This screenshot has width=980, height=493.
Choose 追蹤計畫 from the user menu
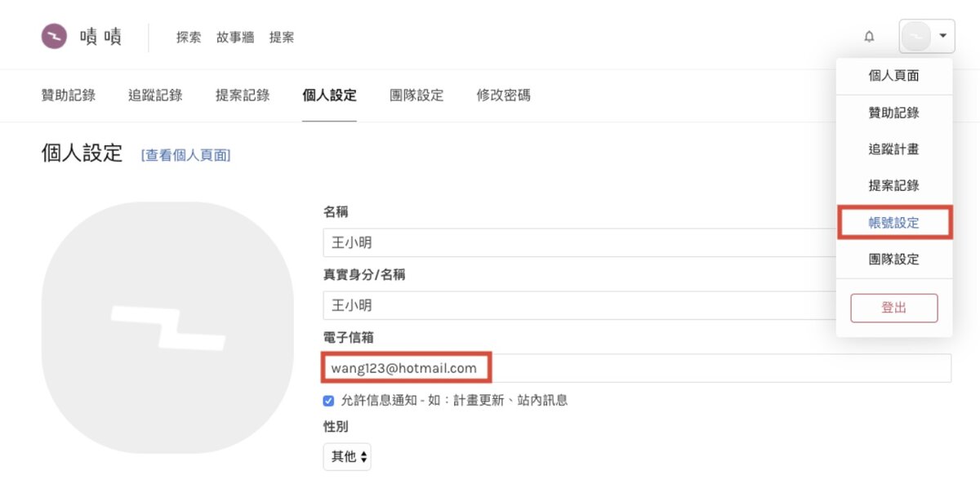click(x=894, y=149)
